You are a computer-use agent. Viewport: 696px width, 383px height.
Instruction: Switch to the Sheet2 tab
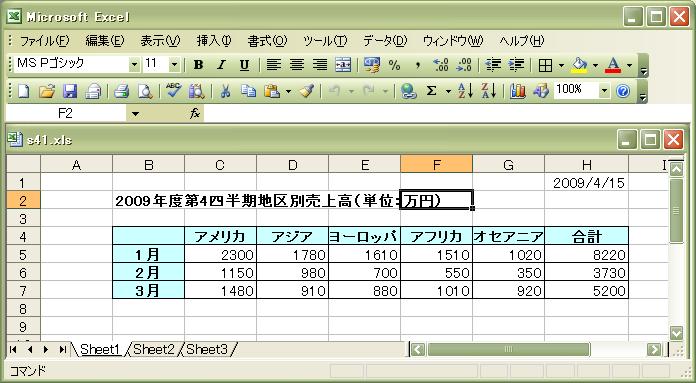pos(154,349)
